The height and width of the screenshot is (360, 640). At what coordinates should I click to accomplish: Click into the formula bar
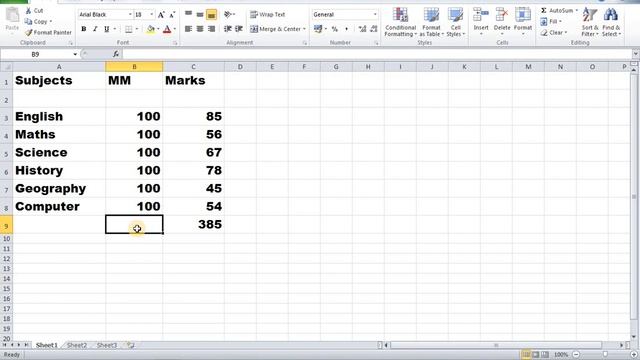[376, 54]
